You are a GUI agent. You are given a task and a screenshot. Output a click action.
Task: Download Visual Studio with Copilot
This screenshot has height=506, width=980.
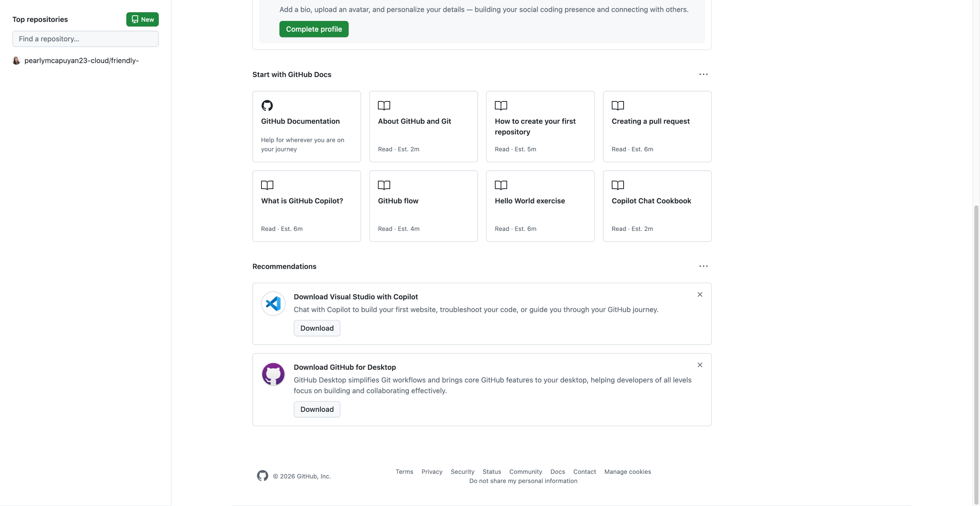(x=317, y=328)
